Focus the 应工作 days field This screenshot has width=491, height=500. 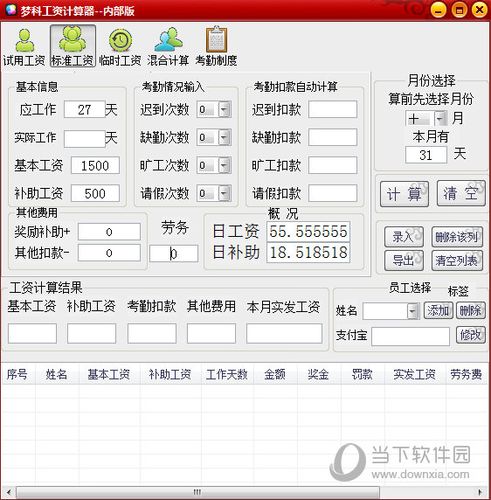(x=84, y=109)
